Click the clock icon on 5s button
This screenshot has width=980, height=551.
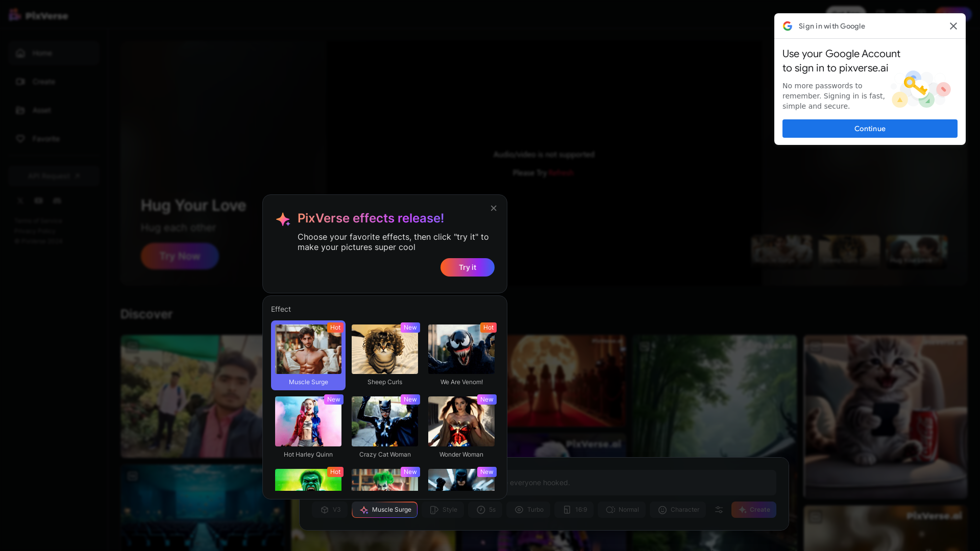click(x=481, y=510)
